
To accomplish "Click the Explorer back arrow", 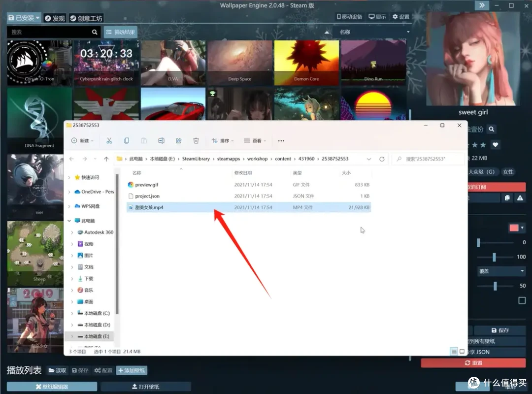I will coord(71,159).
